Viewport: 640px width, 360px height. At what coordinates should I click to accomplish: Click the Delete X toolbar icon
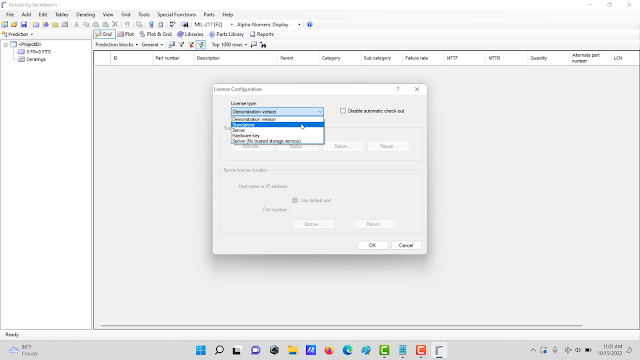point(115,24)
